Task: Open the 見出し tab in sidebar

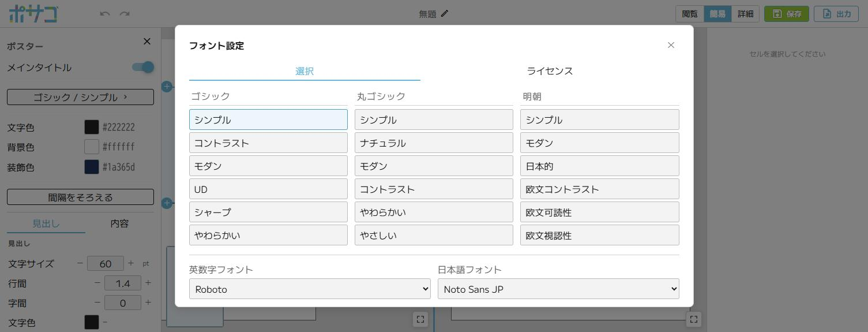Action: tap(46, 223)
